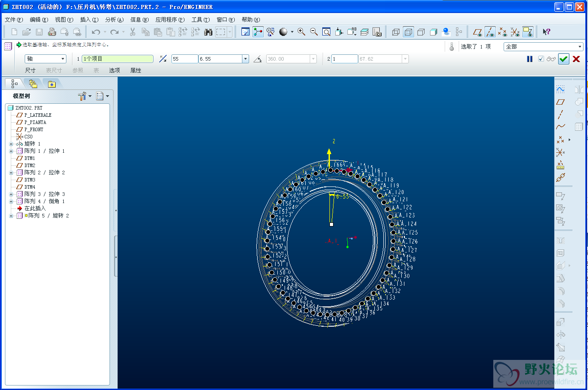Open the 属性 panel tab
This screenshot has height=390, width=588.
click(x=136, y=71)
